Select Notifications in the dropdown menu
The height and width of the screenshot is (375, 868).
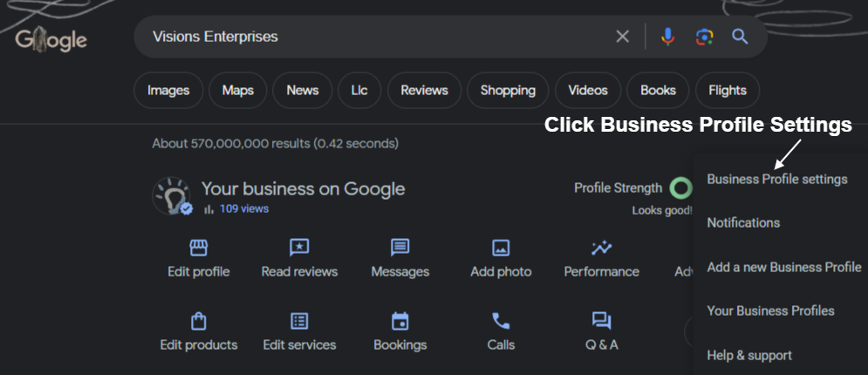pyautogui.click(x=743, y=223)
